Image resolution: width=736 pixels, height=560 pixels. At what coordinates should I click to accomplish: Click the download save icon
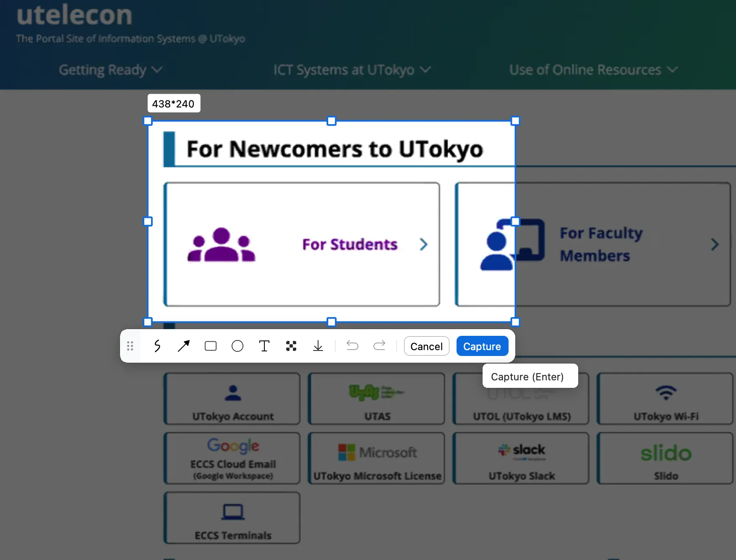pos(318,346)
